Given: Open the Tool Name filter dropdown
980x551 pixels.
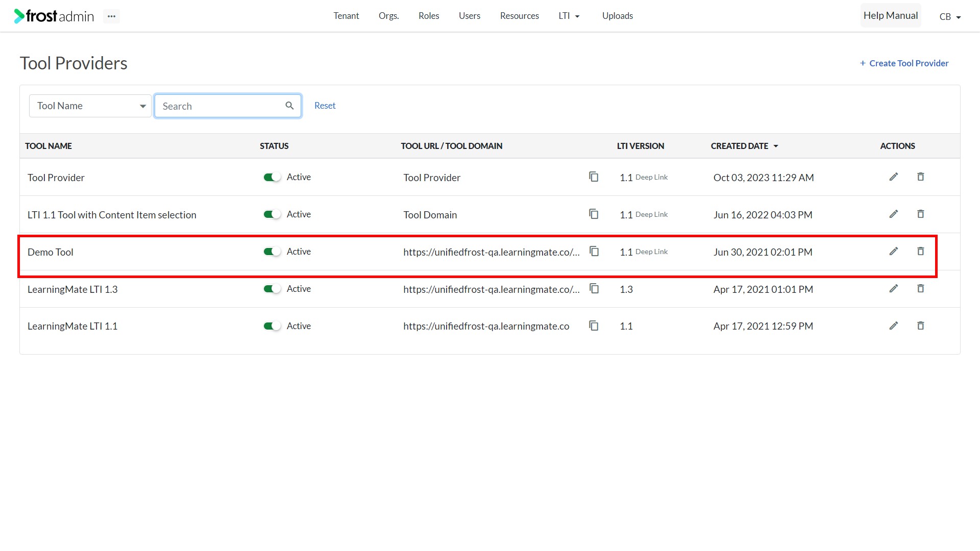Looking at the screenshot, I should click(x=90, y=106).
